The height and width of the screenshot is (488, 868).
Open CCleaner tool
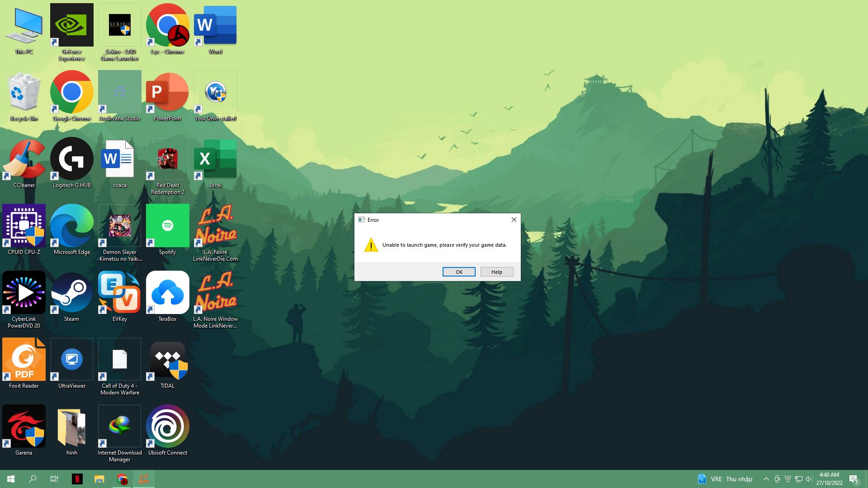tap(23, 163)
